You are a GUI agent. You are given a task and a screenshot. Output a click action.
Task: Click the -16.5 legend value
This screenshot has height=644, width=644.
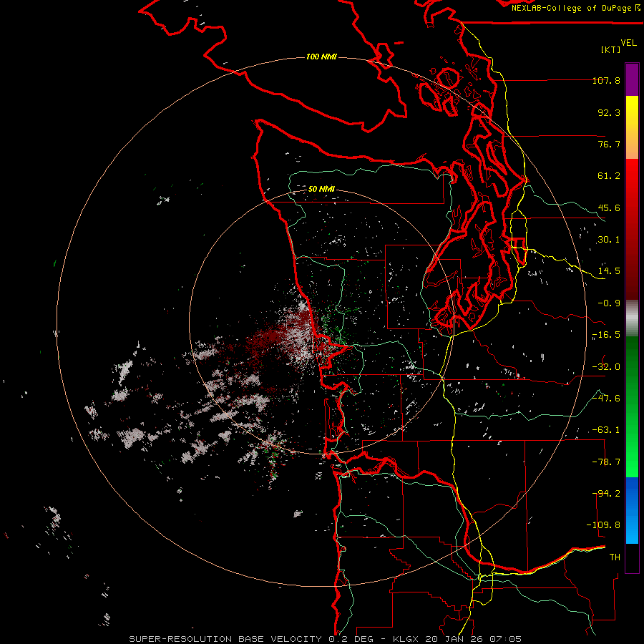click(x=606, y=335)
